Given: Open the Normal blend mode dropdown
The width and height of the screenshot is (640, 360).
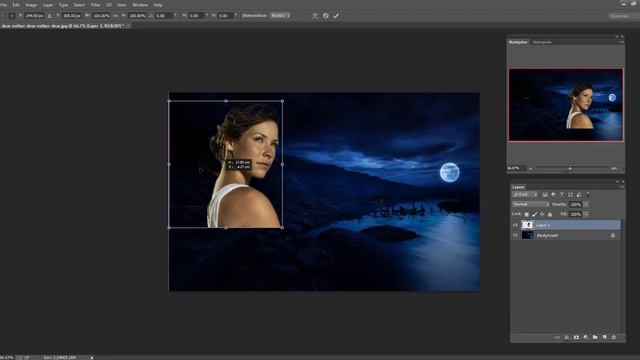Looking at the screenshot, I should pos(531,204).
